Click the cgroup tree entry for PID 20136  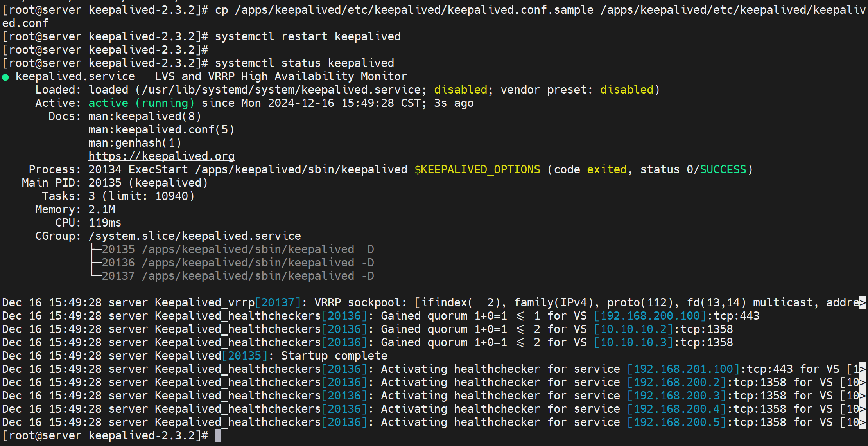(118, 263)
